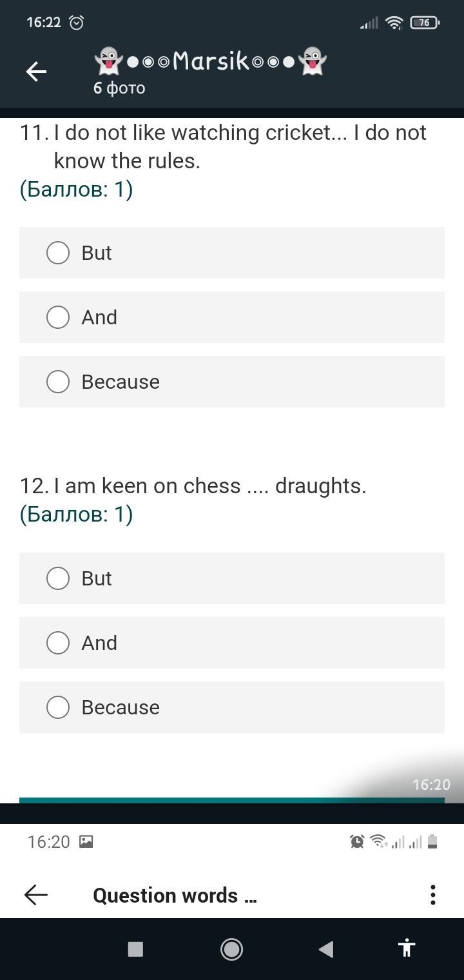Tap the back arrow beside Question words

tap(36, 894)
